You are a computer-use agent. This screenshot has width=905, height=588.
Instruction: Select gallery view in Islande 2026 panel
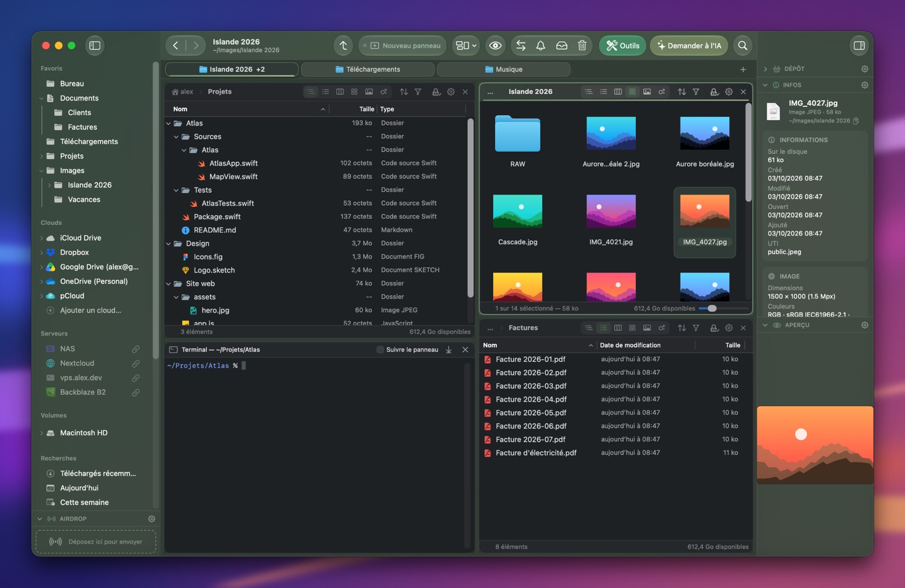click(x=647, y=92)
